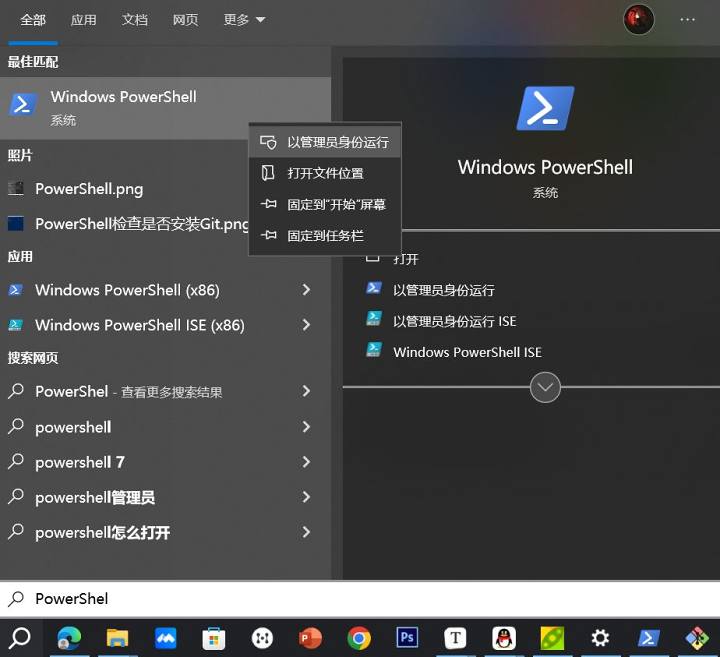The image size is (720, 657).
Task: Open QQ penguin icon in taskbar
Action: [504, 638]
